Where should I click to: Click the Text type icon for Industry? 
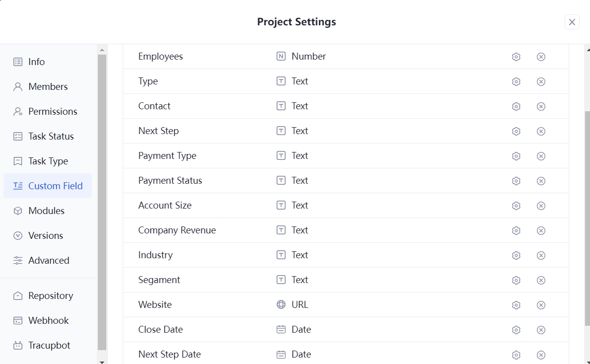coord(280,255)
